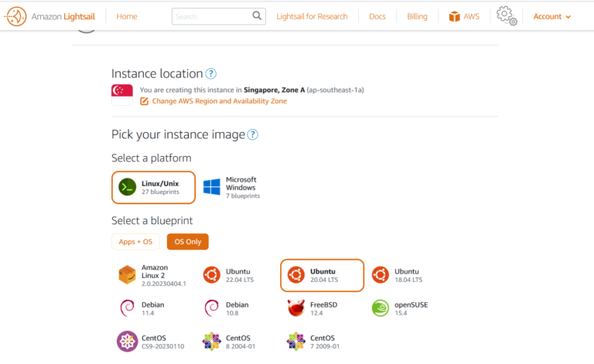This screenshot has width=594, height=364.
Task: Choose the Amazon Linux 2 blueprint
Action: (153, 275)
